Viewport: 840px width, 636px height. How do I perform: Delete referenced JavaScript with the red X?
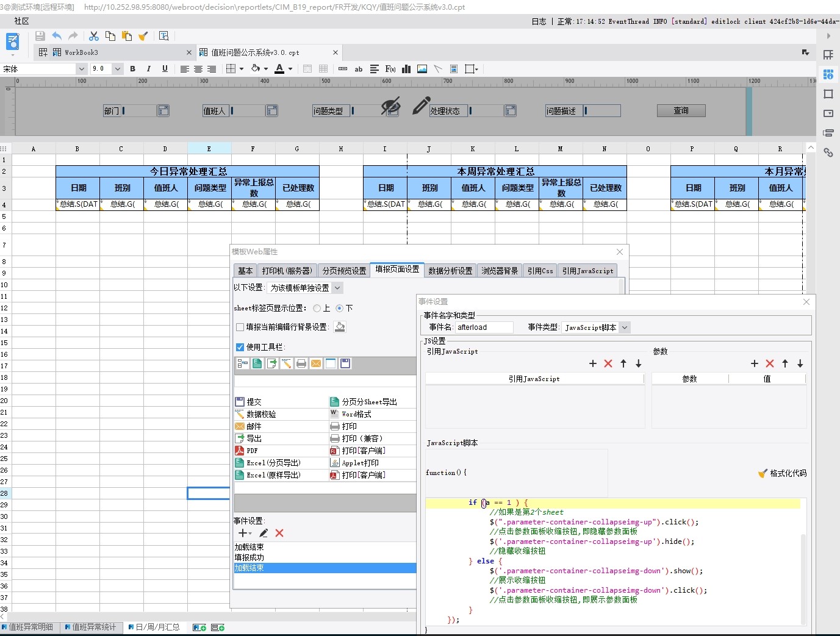(608, 363)
